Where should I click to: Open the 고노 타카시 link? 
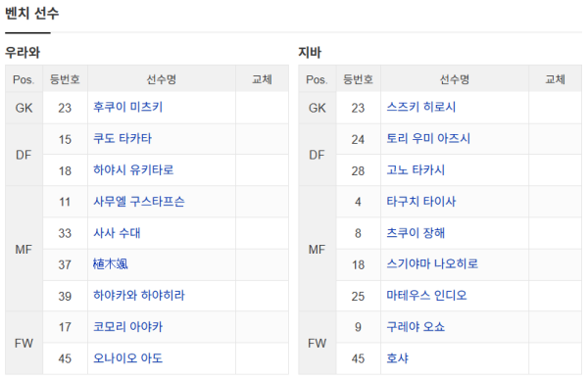point(416,170)
